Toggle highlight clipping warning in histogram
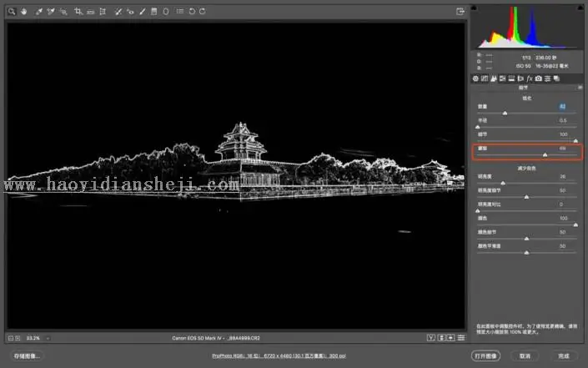 pos(581,8)
